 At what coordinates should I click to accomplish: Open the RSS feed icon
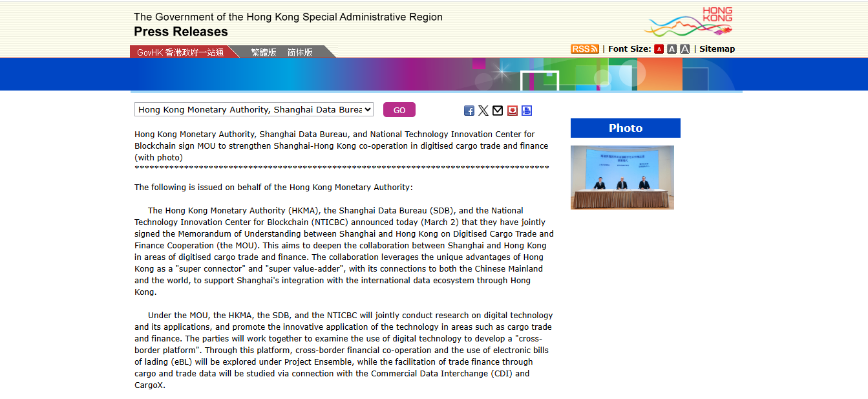[585, 49]
